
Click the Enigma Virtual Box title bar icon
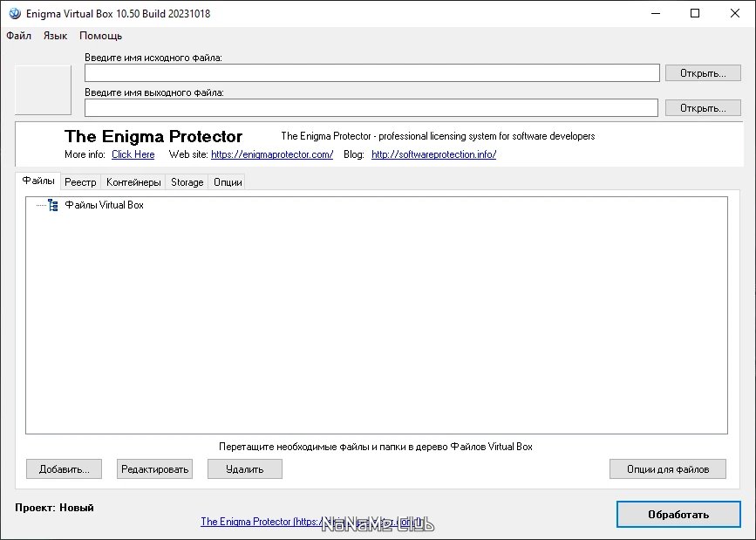click(x=15, y=13)
